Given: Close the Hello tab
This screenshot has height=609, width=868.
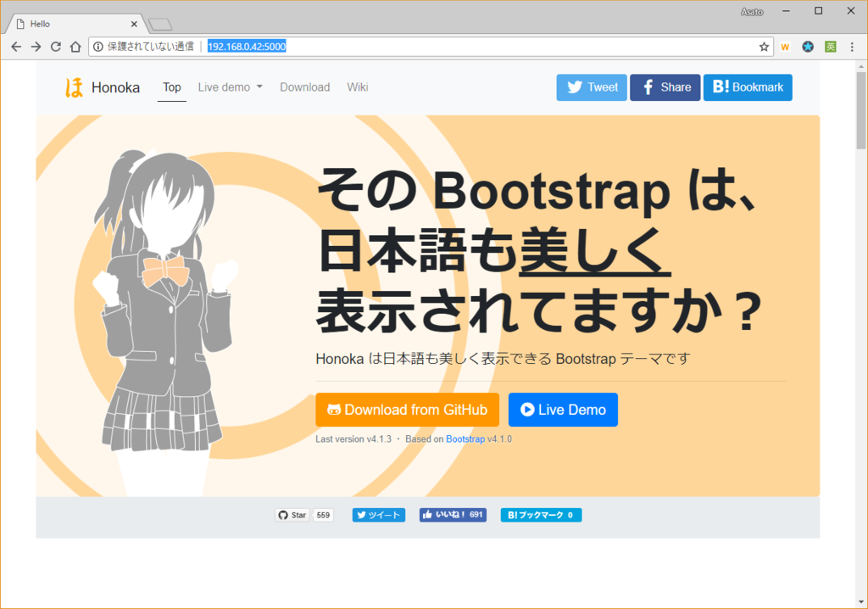Looking at the screenshot, I should 134,24.
